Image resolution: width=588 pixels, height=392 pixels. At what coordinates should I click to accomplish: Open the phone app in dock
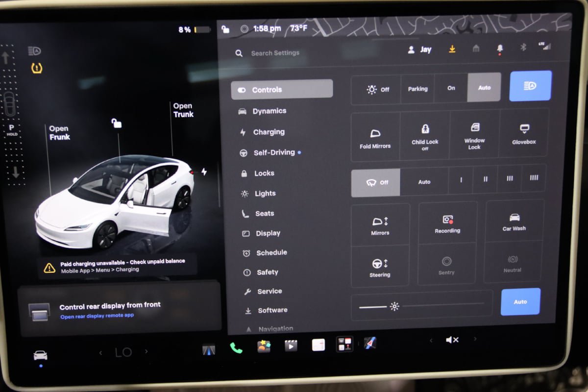pyautogui.click(x=236, y=347)
